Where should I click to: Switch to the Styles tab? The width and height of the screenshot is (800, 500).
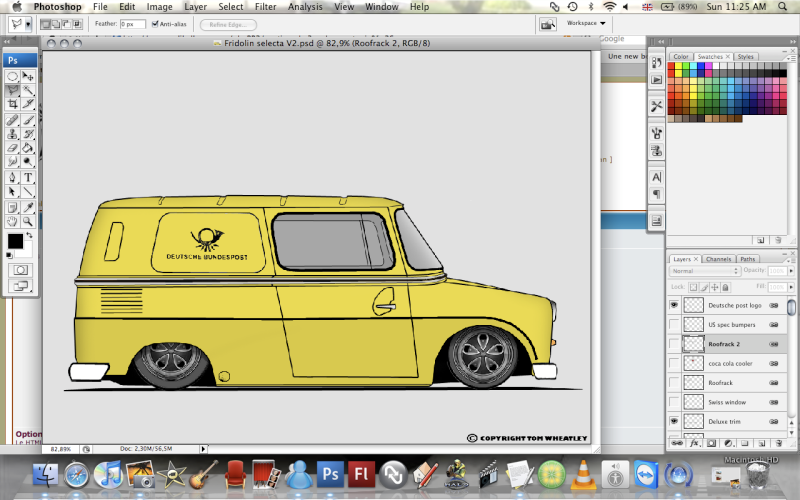point(745,57)
